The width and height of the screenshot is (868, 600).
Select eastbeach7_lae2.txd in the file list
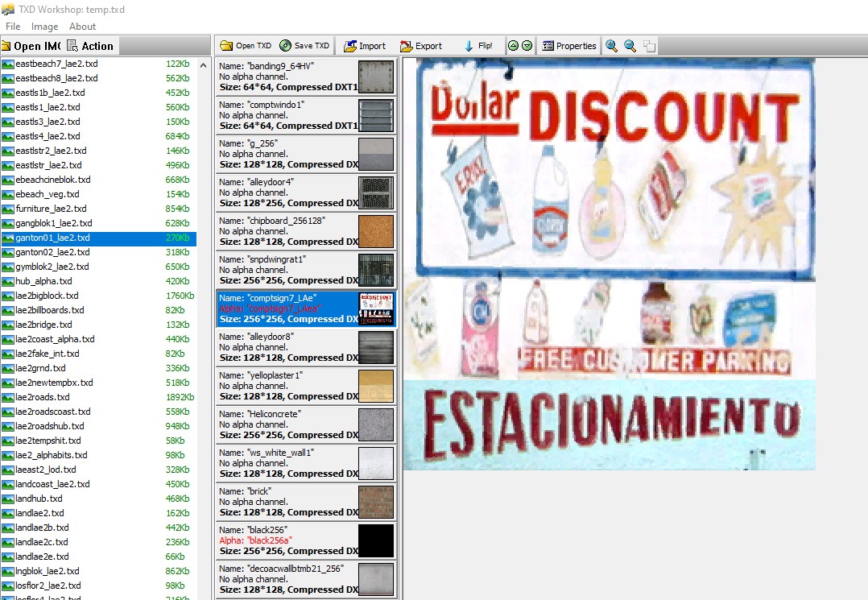coord(98,64)
